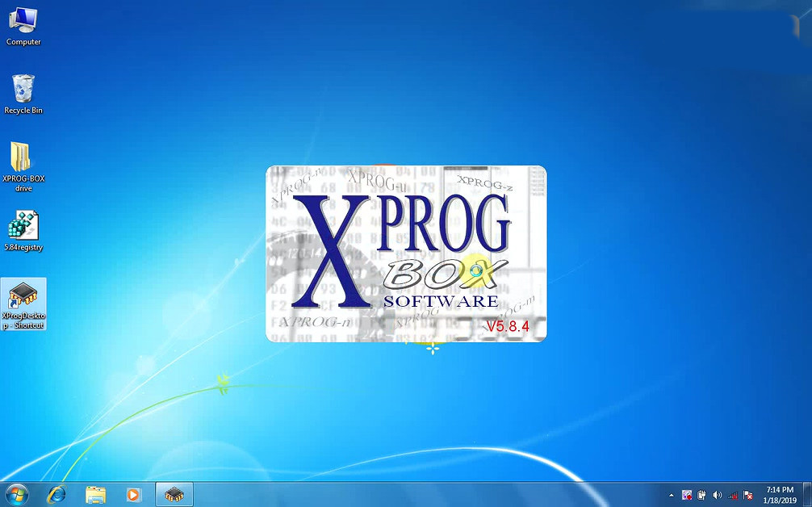
Task: Show hidden system tray icons
Action: [672, 495]
